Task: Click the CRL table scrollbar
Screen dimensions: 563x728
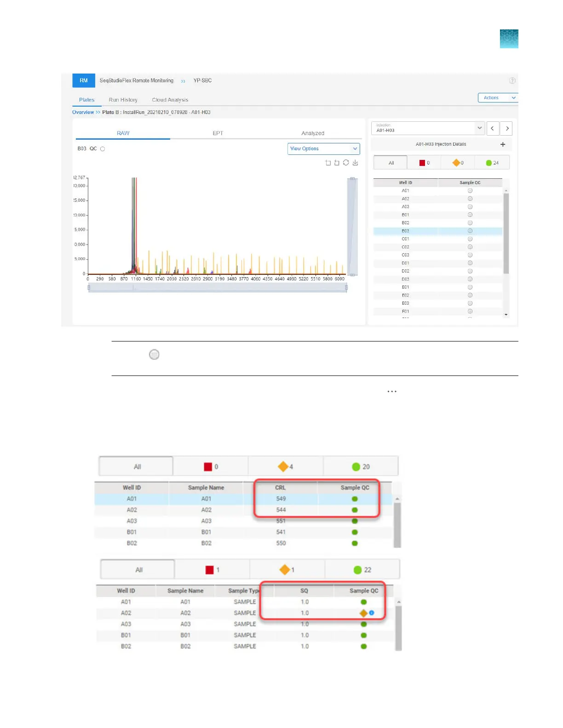Action: coord(397,525)
